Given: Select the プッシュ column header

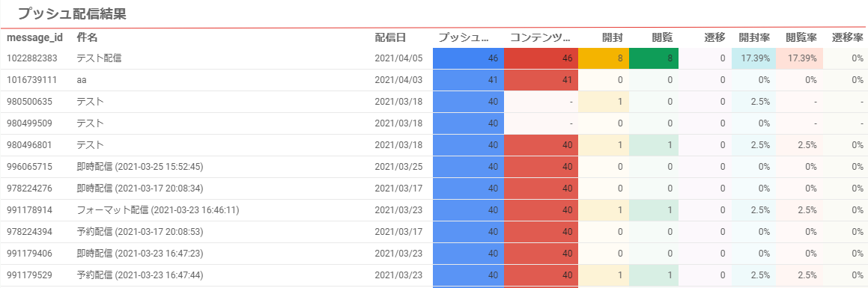Looking at the screenshot, I should point(464,37).
